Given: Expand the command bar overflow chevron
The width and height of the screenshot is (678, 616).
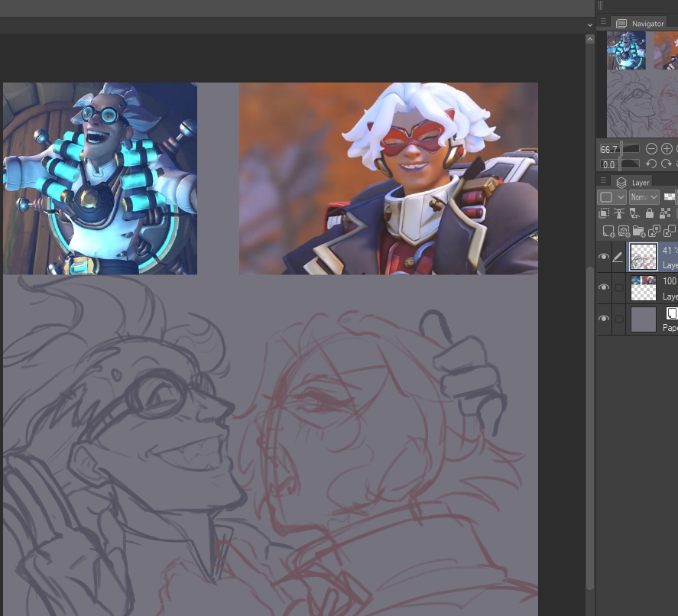Looking at the screenshot, I should (x=590, y=25).
